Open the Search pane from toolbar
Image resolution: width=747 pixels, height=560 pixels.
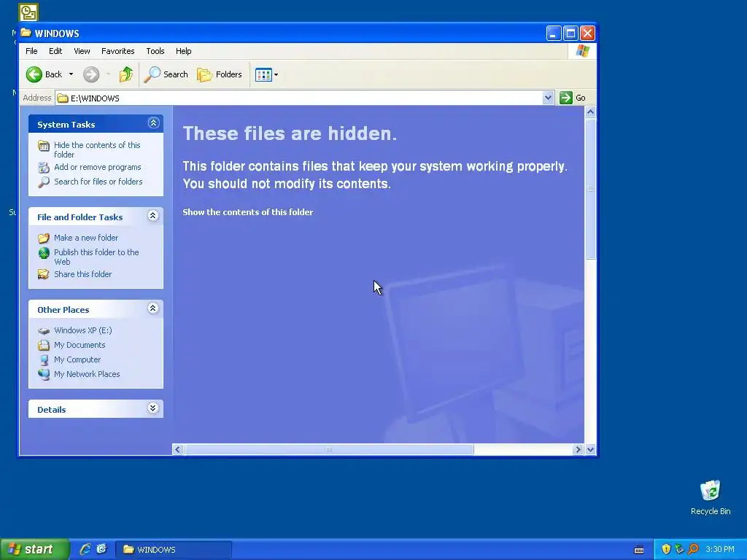(x=166, y=74)
